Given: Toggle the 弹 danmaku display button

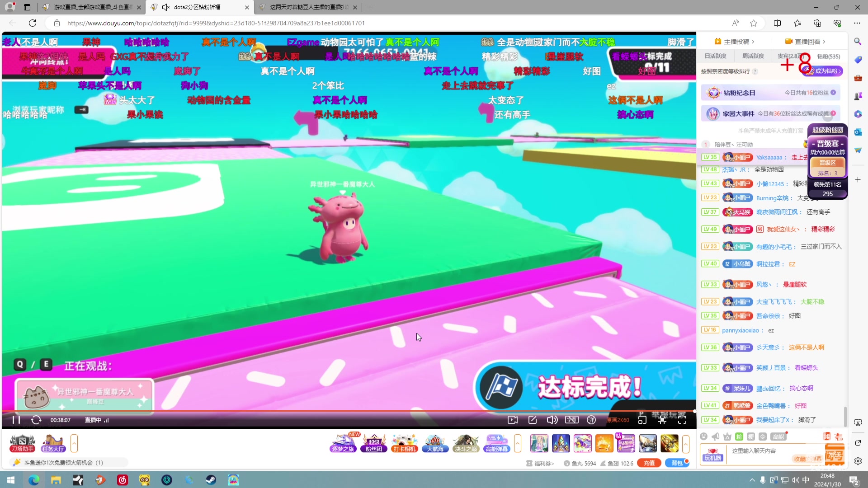Looking at the screenshot, I should point(591,420).
